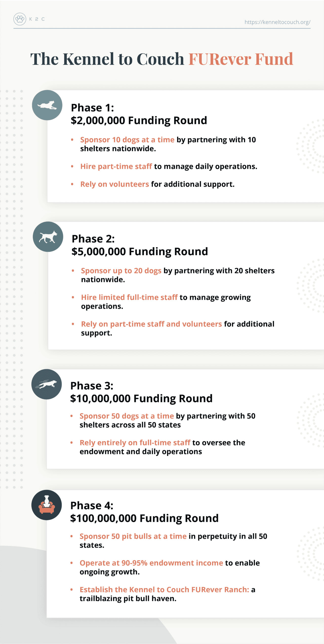Open the kenneltocouch.org URL link
The image size is (324, 644).
277,22
